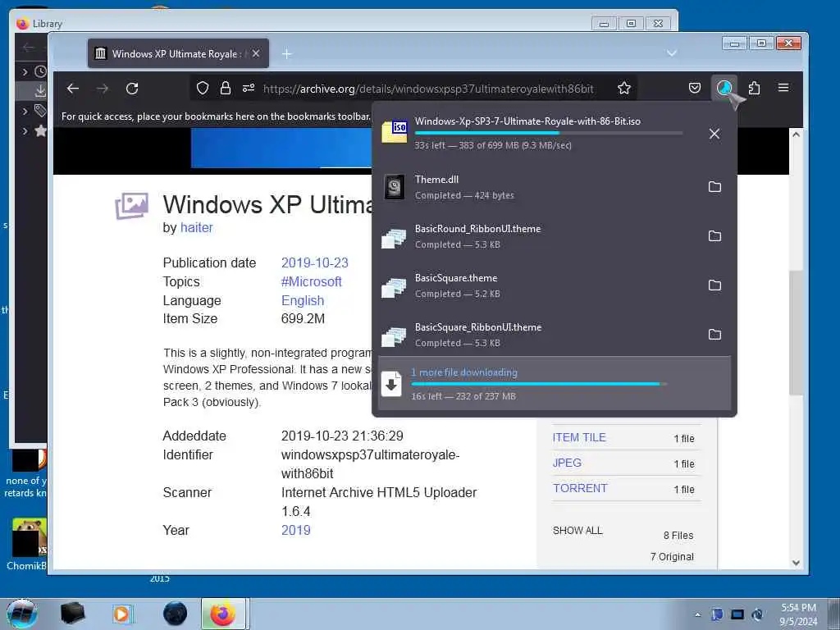Open the Year 2019 link

[x=295, y=531]
